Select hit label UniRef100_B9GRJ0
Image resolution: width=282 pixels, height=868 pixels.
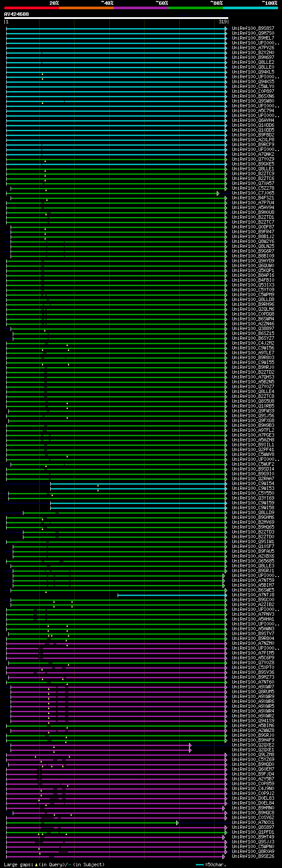[253, 735]
